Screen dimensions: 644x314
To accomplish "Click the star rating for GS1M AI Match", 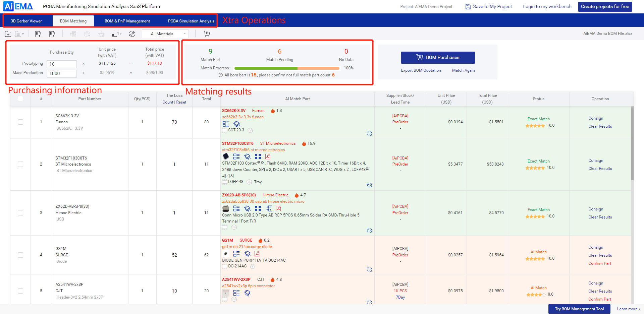I will pos(535,259).
